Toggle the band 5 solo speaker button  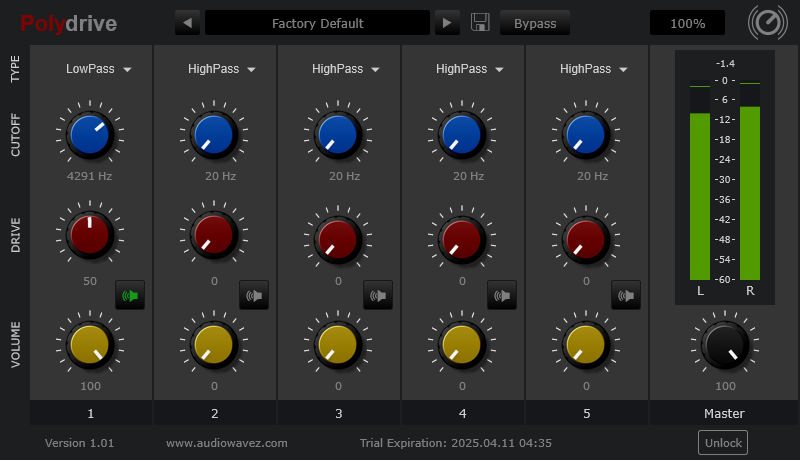click(626, 295)
